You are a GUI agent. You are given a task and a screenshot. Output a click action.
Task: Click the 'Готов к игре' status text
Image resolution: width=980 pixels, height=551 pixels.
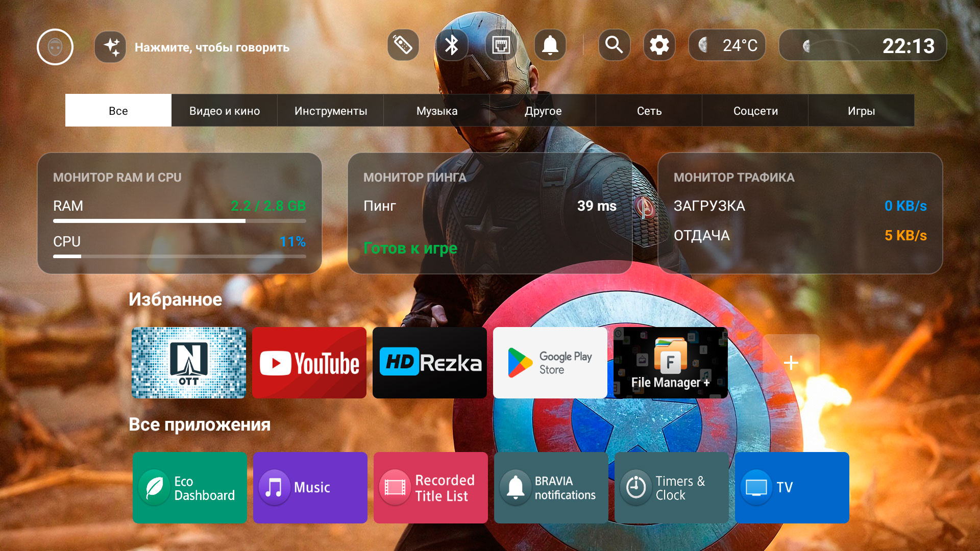410,248
